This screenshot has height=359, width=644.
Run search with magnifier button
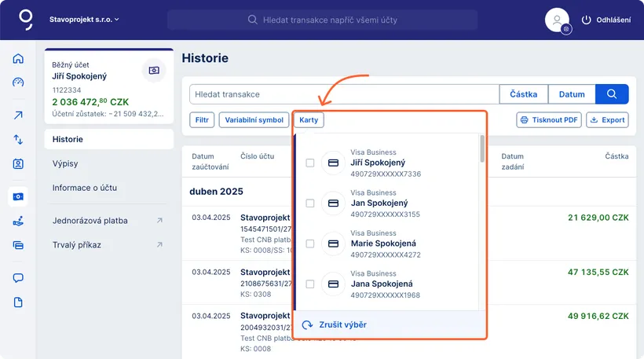pyautogui.click(x=612, y=94)
